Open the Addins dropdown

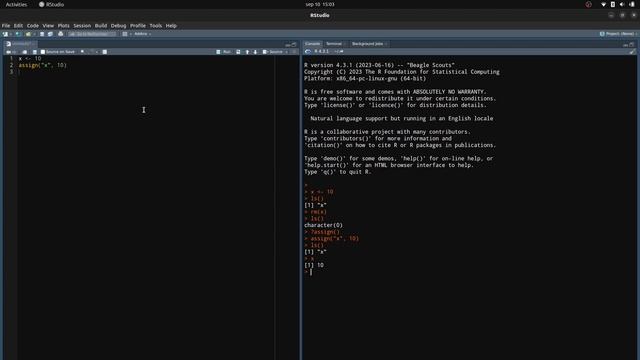click(142, 34)
